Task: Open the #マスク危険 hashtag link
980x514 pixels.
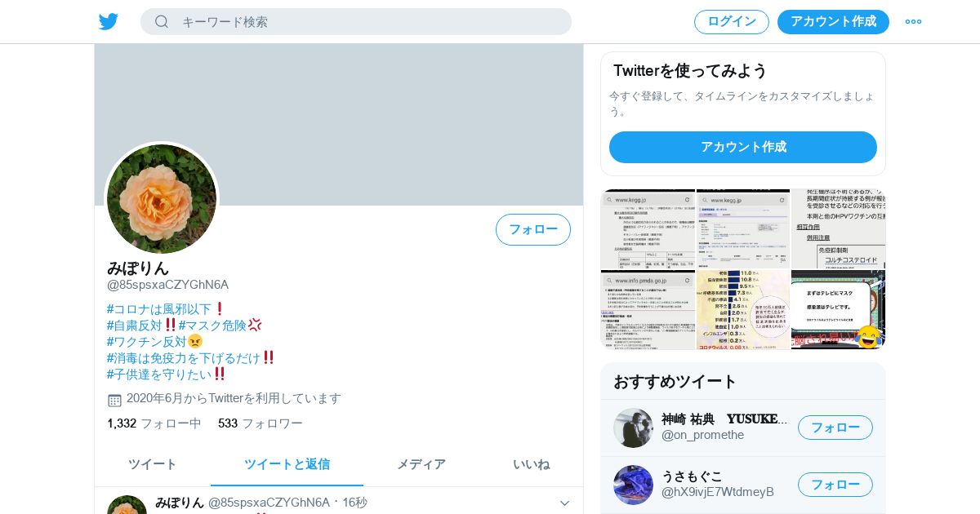Action: click(212, 325)
